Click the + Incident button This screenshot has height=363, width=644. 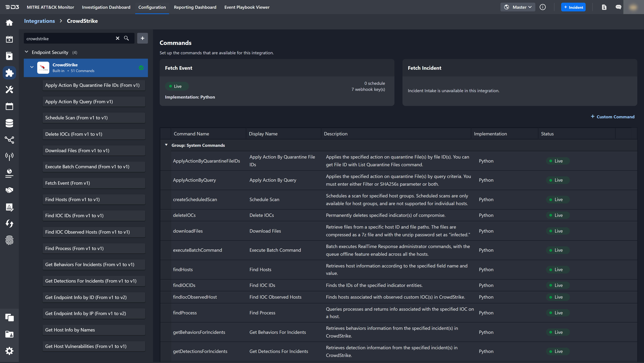tap(573, 7)
